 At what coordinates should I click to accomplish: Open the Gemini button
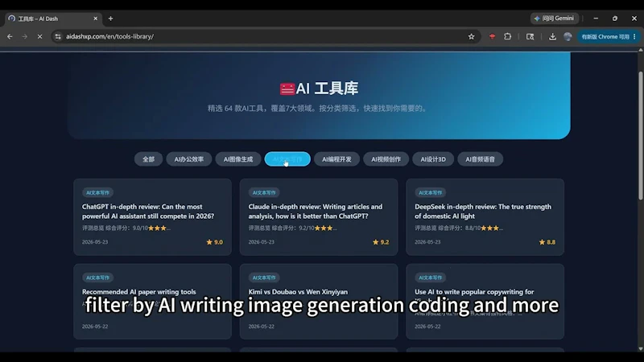pos(555,19)
